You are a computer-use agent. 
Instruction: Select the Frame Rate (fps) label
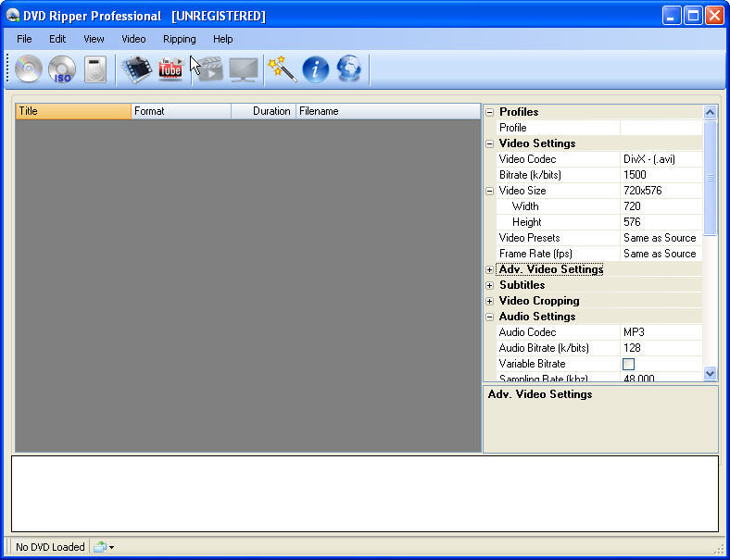(535, 254)
